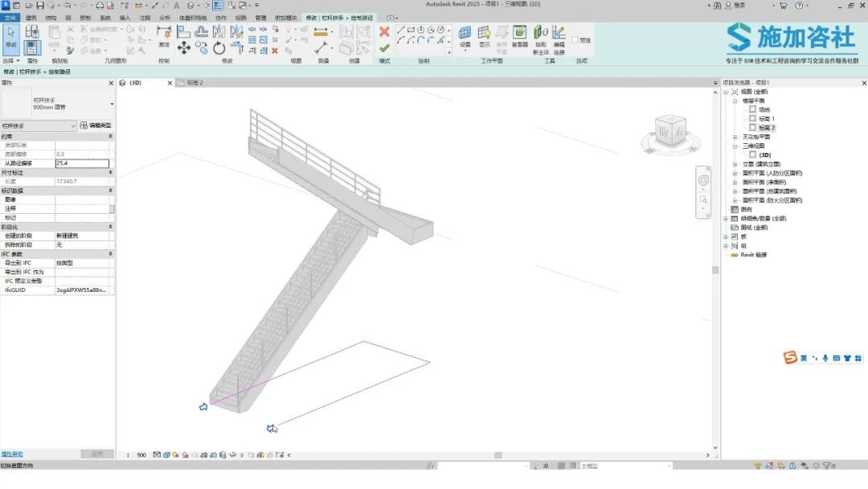
Task: Click the Save icon in the quick access toolbar
Action: pyautogui.click(x=40, y=6)
